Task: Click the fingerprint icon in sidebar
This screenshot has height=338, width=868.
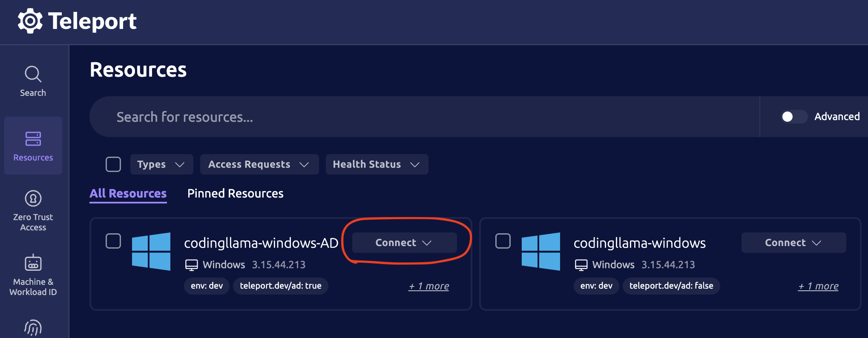Action: 33,328
